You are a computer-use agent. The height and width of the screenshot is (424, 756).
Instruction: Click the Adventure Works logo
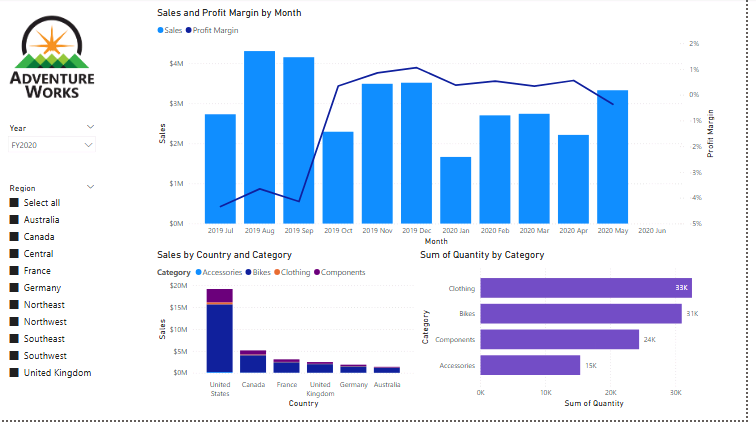pyautogui.click(x=51, y=57)
